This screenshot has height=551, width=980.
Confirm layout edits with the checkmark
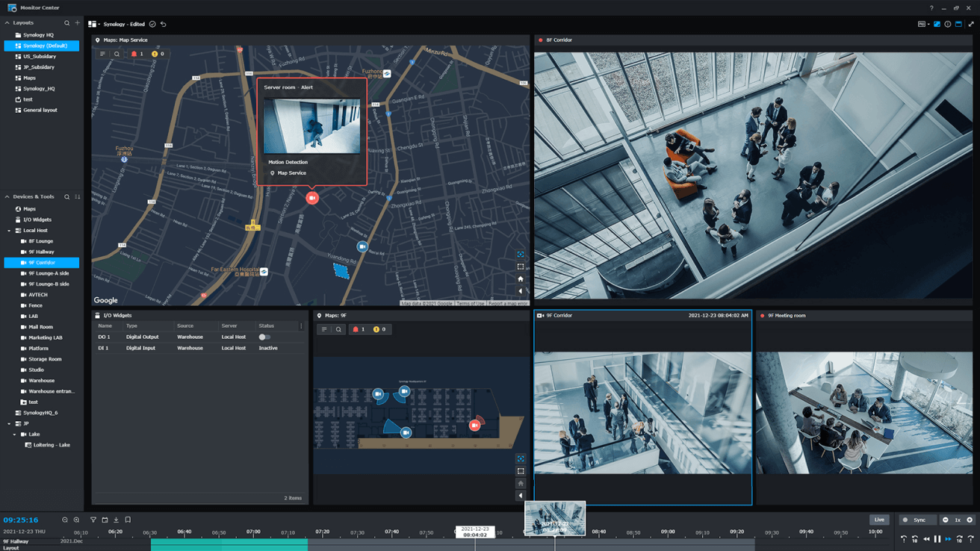click(152, 24)
